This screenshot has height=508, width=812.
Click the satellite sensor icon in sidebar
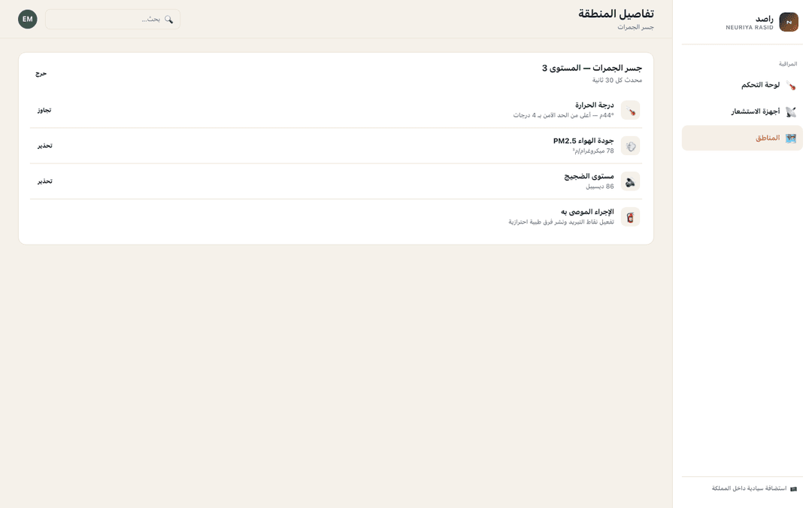(790, 111)
